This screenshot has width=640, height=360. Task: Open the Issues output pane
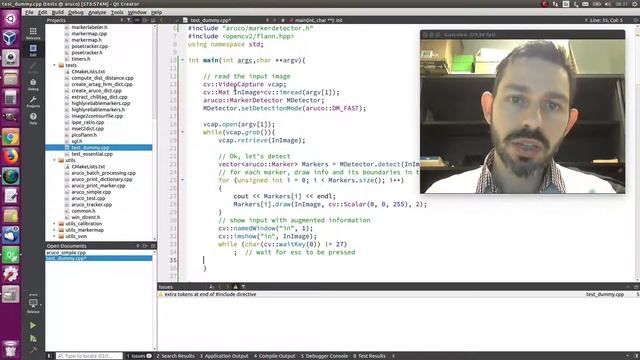point(138,356)
